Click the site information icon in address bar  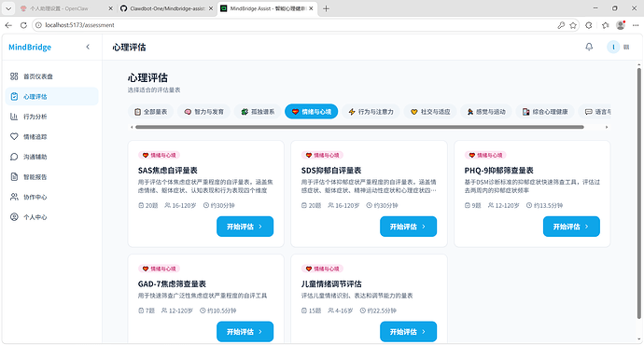coord(38,25)
